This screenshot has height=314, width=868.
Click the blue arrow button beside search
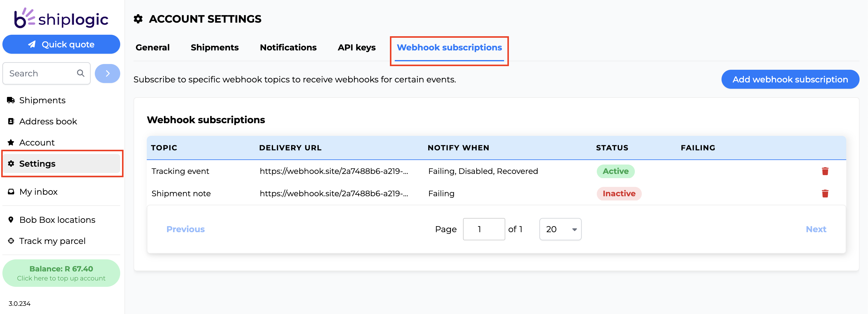pos(108,73)
